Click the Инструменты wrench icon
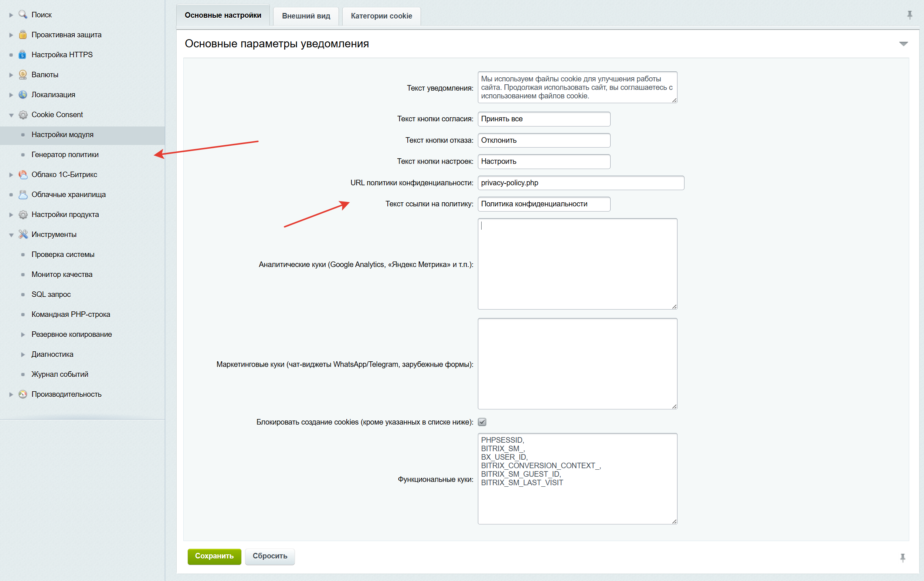 pyautogui.click(x=23, y=234)
